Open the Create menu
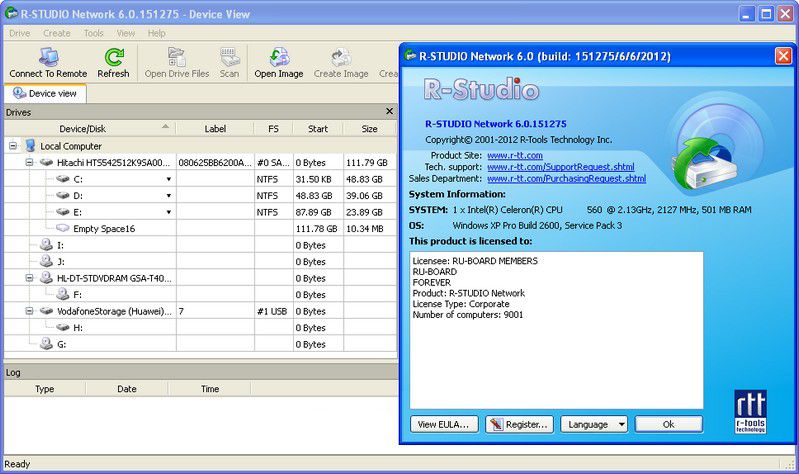Screen dimensions: 799x474 (57, 33)
